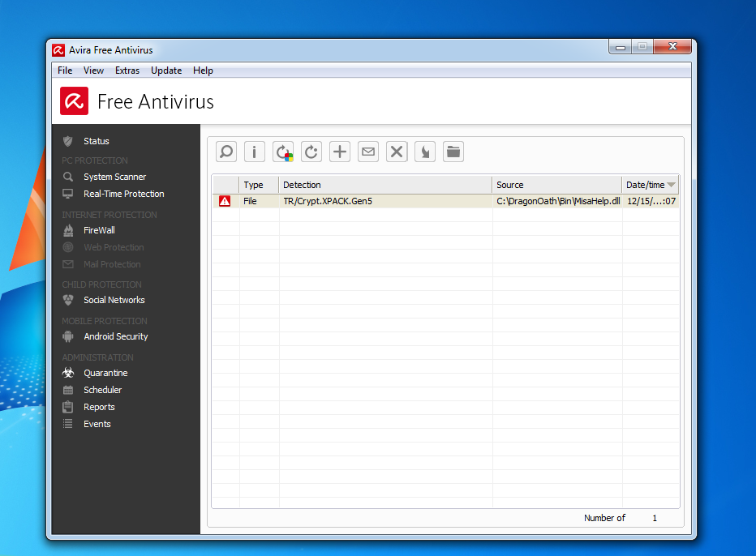This screenshot has height=556, width=756.
Task: Click the 12/15/...:07 date cell
Action: point(651,201)
